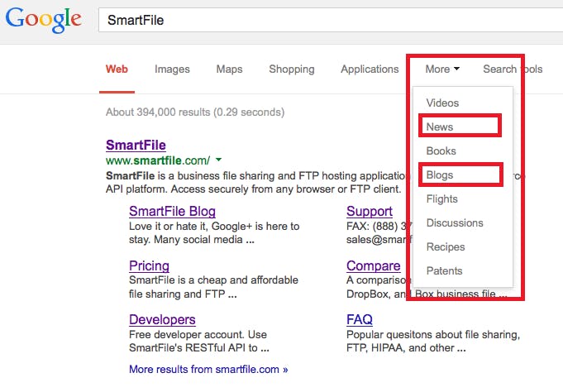This screenshot has height=392, width=563.
Task: Switch to the Maps tab
Action: [229, 69]
